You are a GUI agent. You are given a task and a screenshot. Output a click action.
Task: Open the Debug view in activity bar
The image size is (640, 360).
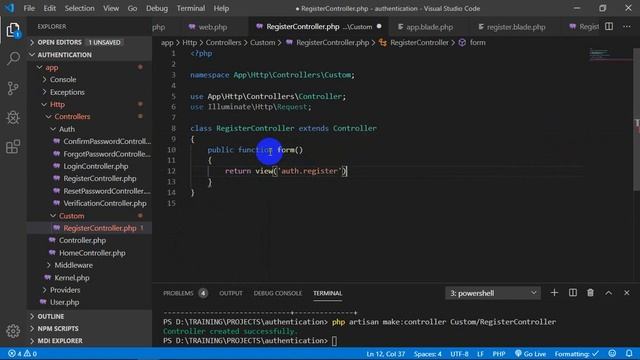(13, 118)
